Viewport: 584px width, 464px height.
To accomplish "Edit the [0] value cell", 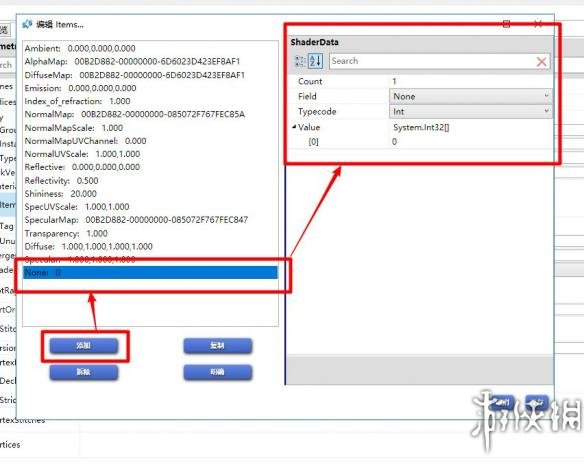I will (470, 142).
